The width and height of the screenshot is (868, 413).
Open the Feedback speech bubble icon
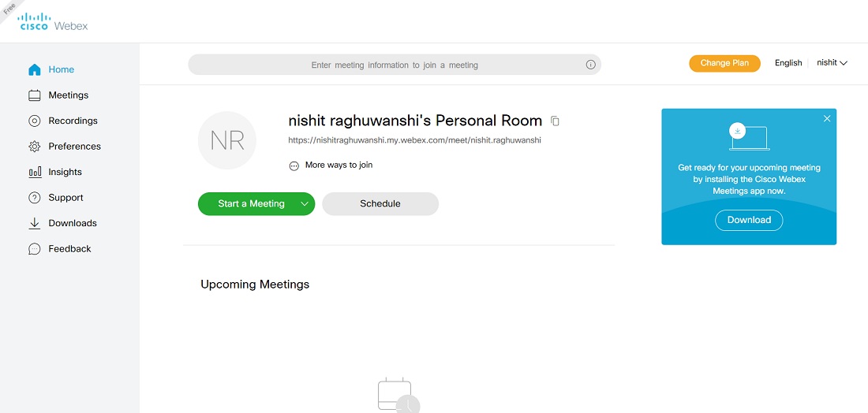35,249
